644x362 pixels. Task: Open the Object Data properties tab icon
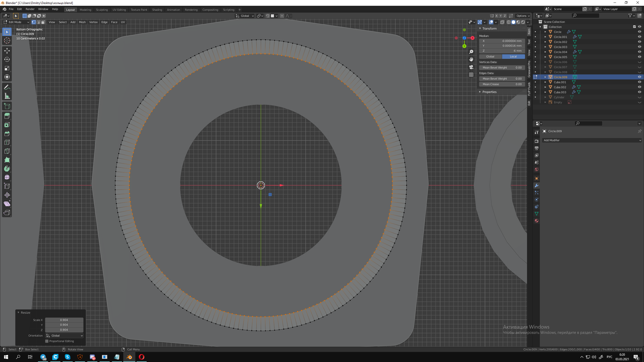point(537,214)
